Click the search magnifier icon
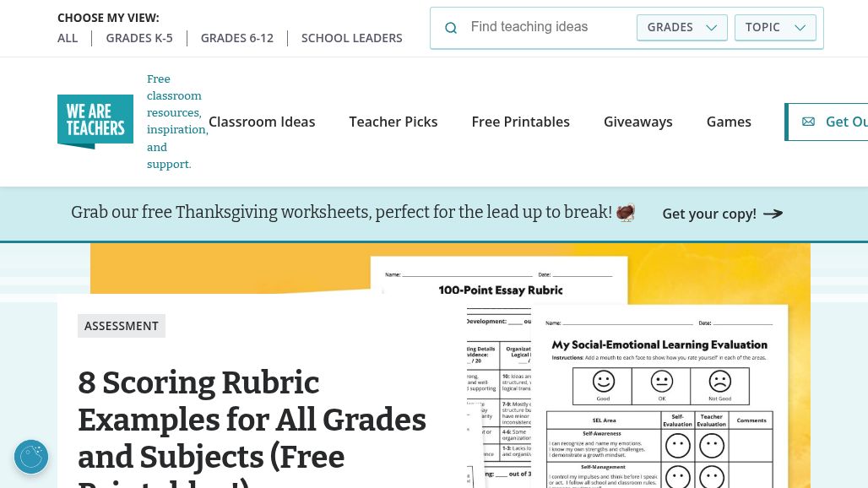Screen dimensions: 868x488 [451, 28]
